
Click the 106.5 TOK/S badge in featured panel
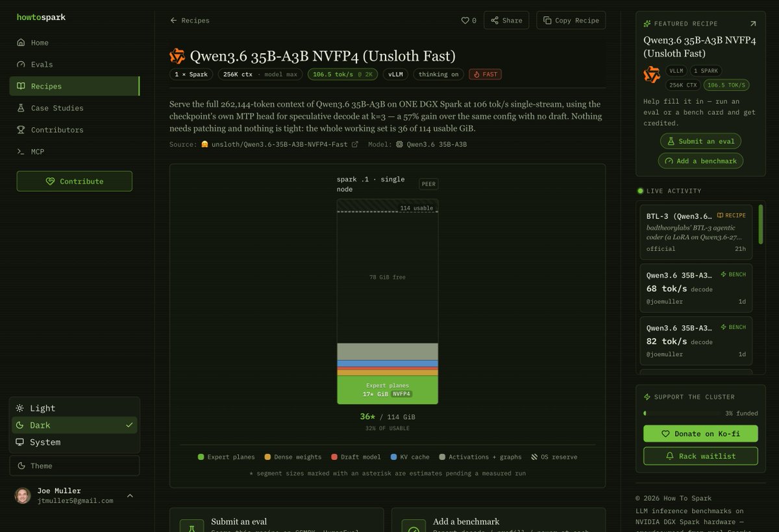[x=726, y=85]
